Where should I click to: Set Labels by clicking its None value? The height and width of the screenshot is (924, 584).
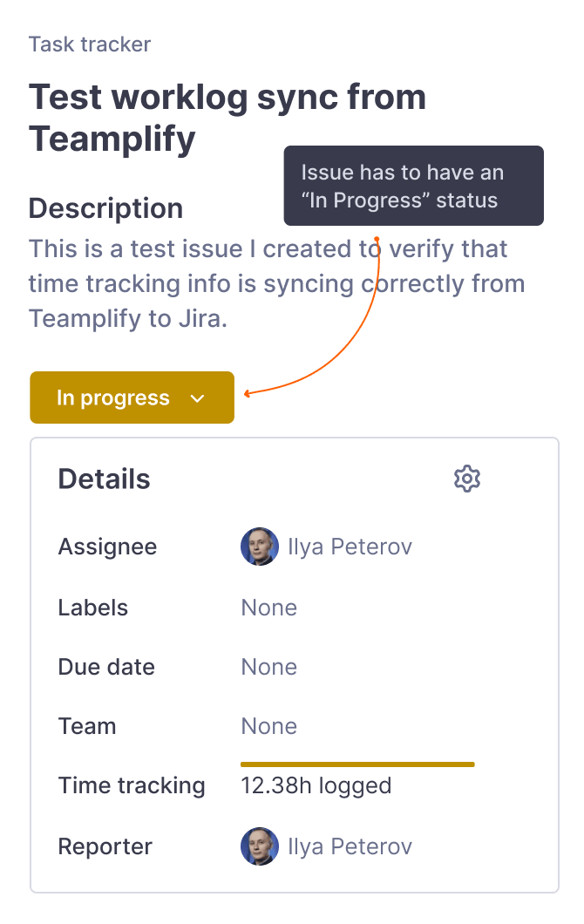pos(268,608)
